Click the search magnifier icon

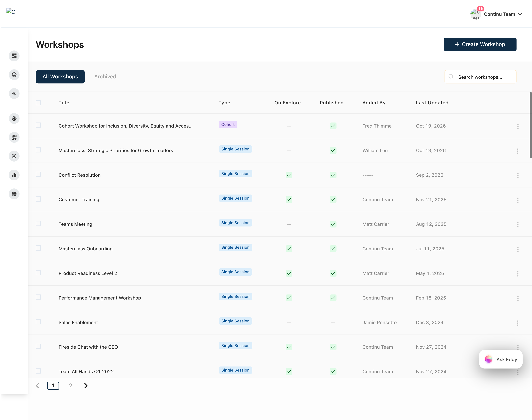coord(451,77)
